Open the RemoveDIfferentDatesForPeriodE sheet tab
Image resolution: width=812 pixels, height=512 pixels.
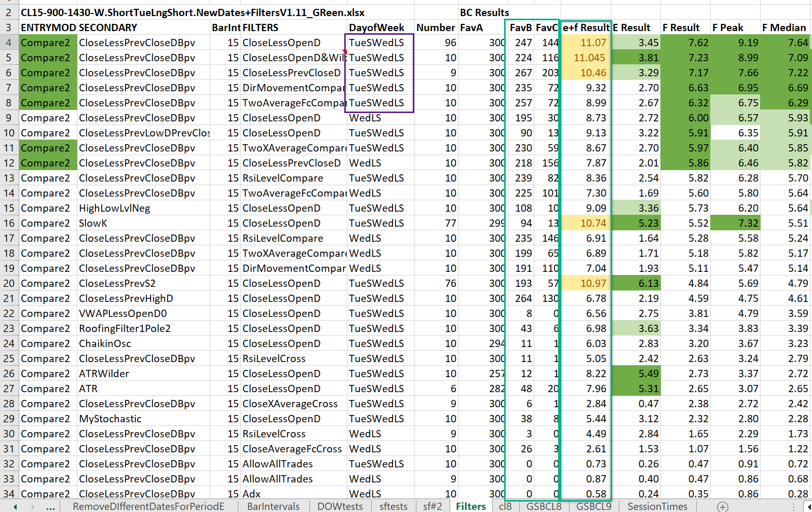(x=148, y=506)
